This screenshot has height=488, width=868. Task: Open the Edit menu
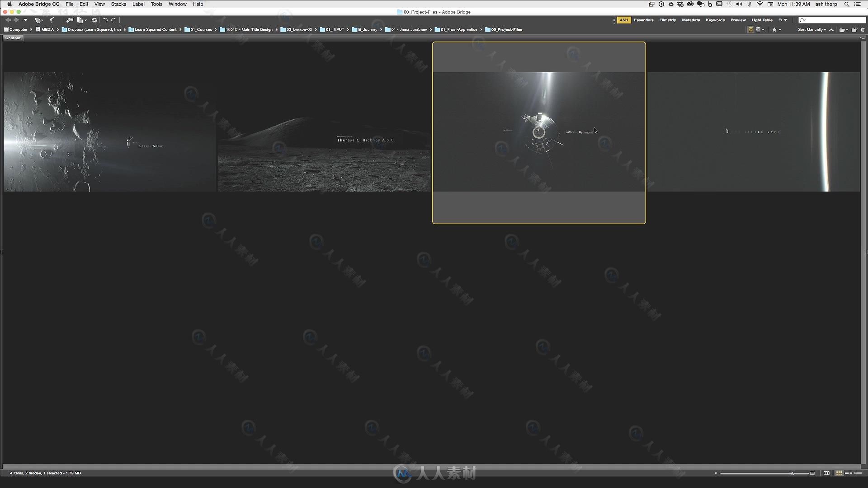[84, 4]
